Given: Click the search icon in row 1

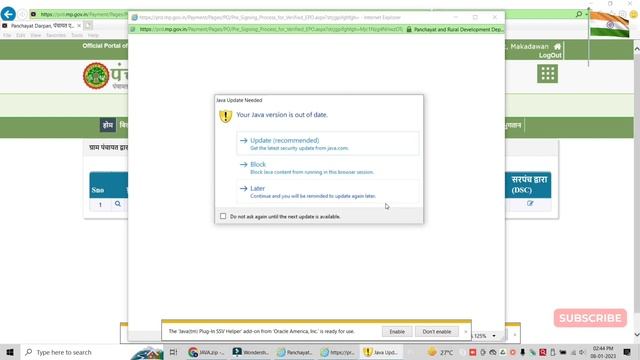Looking at the screenshot, I should coord(118,204).
